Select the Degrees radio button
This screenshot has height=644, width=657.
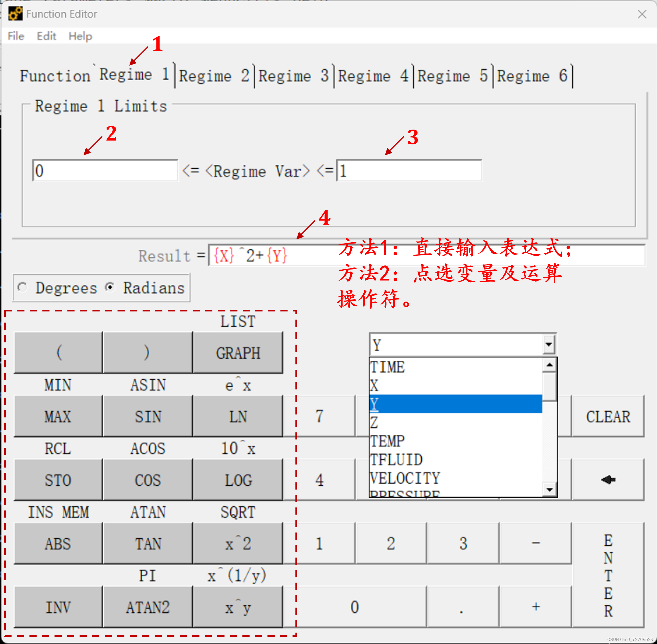(23, 288)
